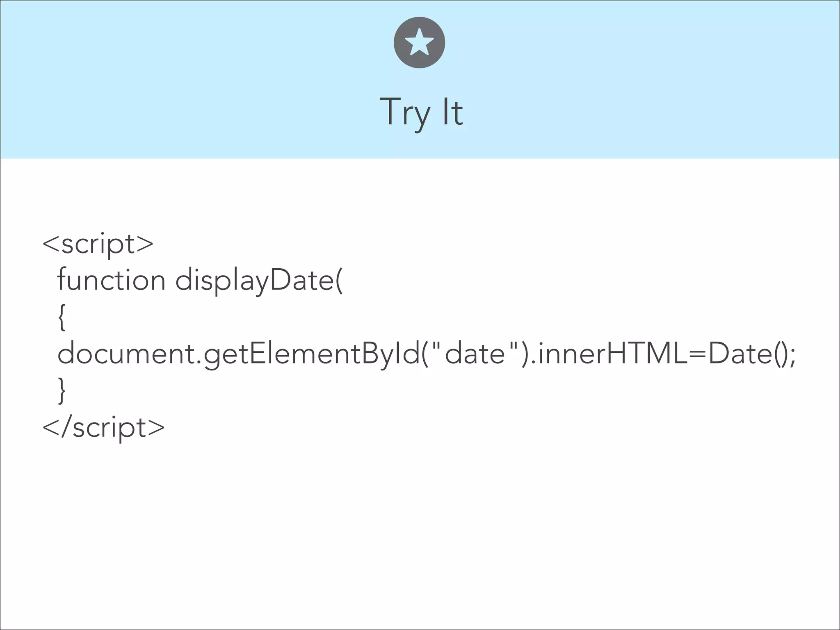Click the star icon above the title
Screen dimensions: 840x630
pyautogui.click(x=419, y=42)
